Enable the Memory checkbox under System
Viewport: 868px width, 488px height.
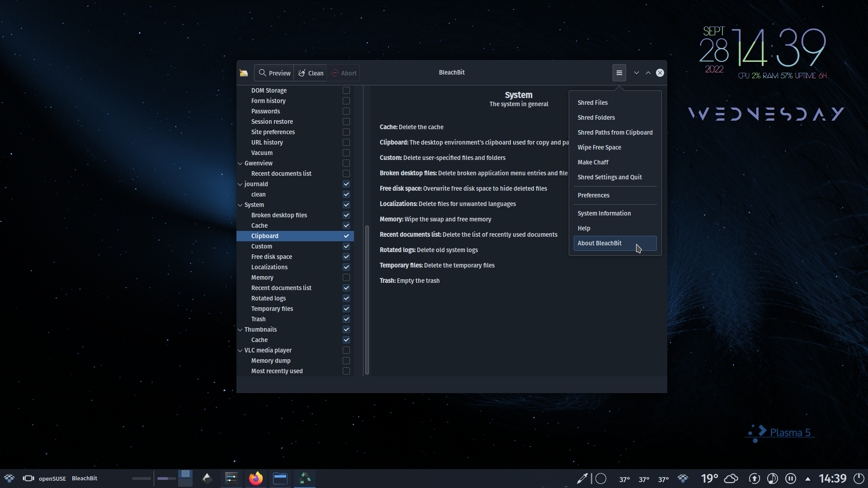pos(346,277)
